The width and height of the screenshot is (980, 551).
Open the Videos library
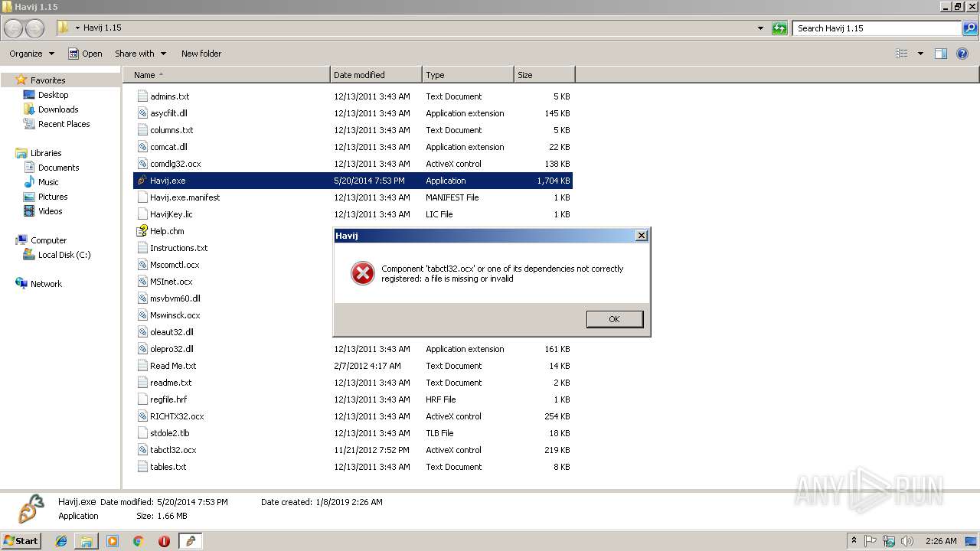click(x=51, y=211)
